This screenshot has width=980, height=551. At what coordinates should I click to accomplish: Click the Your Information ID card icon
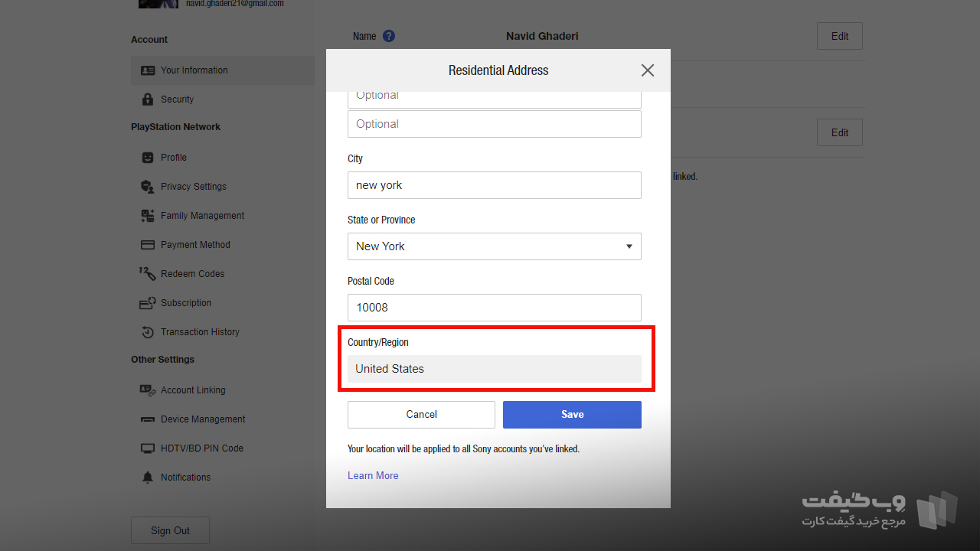[148, 70]
